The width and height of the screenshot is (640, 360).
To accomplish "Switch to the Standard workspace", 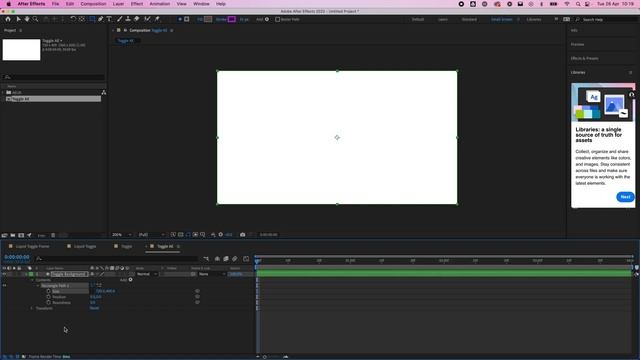I will click(x=469, y=19).
